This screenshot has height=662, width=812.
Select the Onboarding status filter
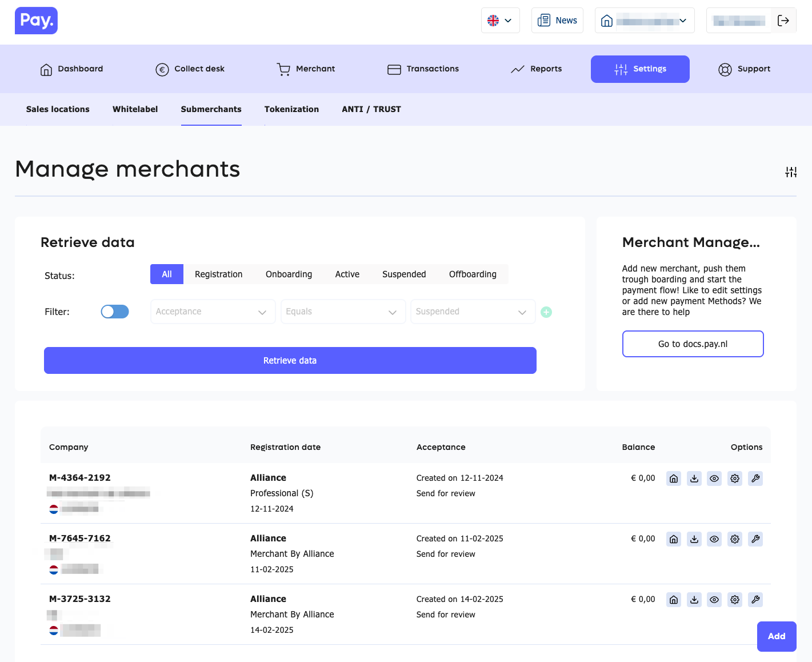(x=289, y=274)
